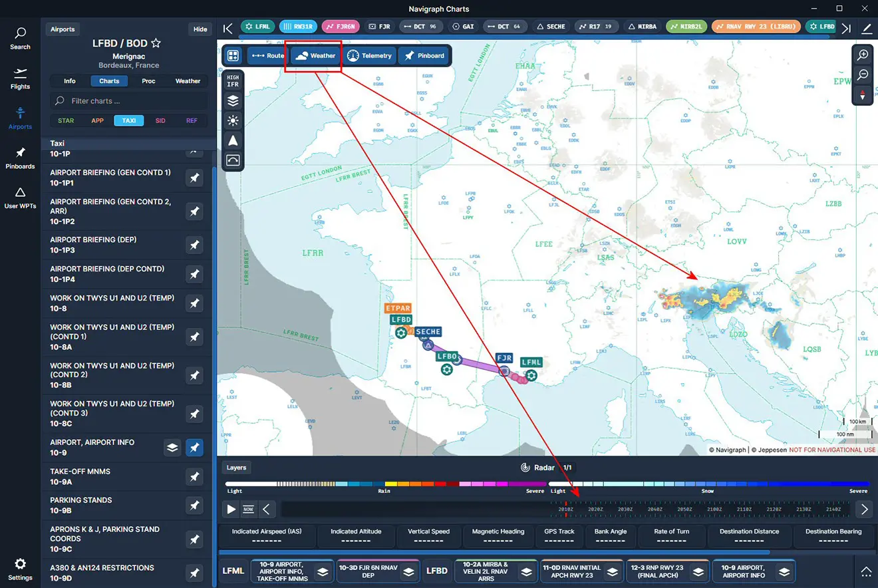Viewport: 878px width, 588px height.
Task: Open the weather Layers button
Action: (236, 468)
